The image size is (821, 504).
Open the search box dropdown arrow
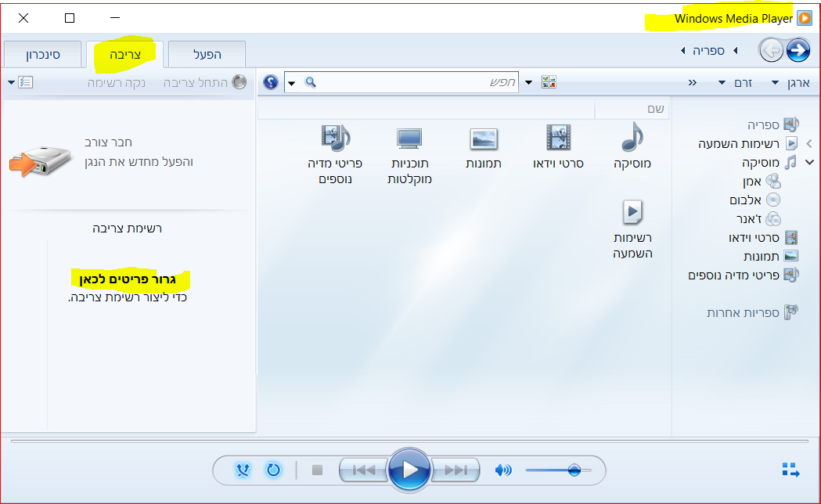click(292, 83)
